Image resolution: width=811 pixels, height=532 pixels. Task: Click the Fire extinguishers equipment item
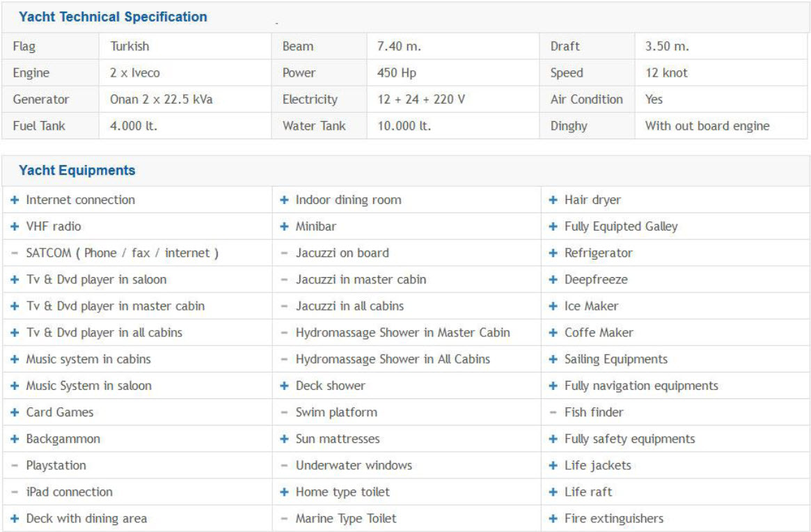[613, 518]
